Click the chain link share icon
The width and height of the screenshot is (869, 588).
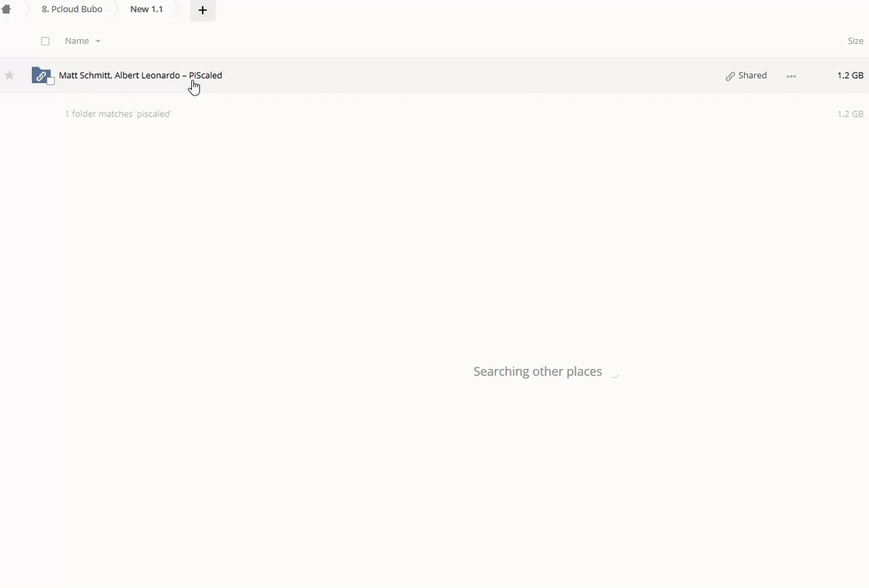(730, 76)
